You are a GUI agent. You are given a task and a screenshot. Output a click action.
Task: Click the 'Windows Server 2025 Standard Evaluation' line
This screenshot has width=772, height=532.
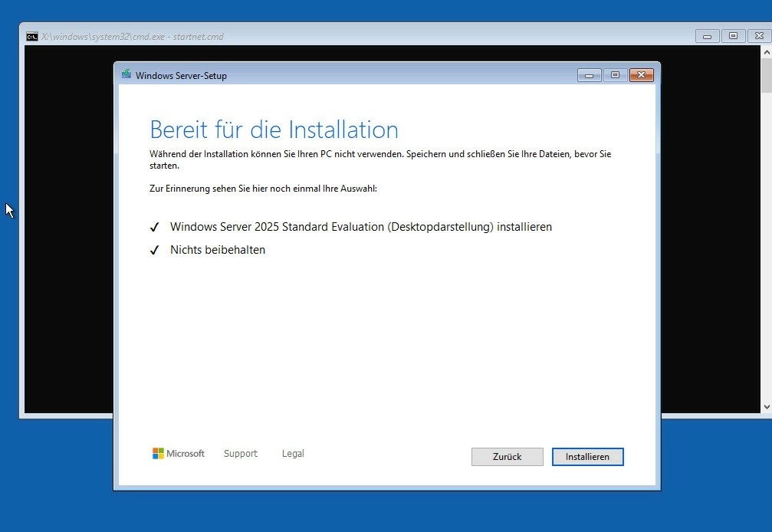[361, 227]
